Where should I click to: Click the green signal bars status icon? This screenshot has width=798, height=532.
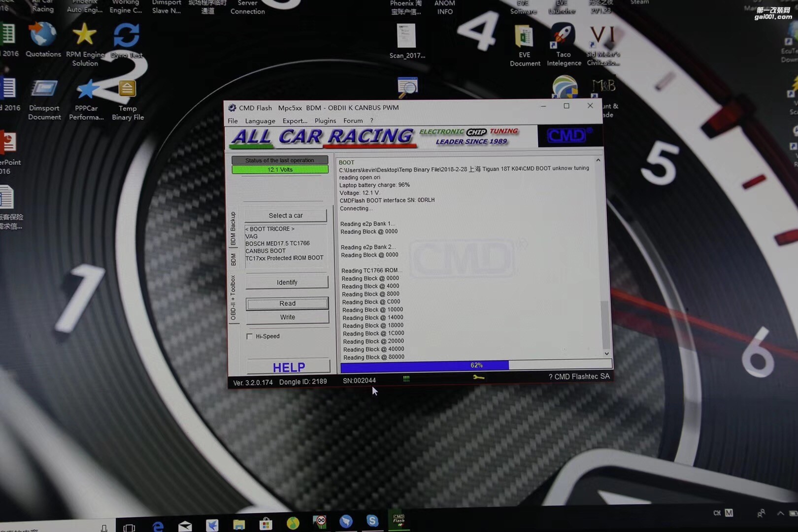click(x=406, y=378)
